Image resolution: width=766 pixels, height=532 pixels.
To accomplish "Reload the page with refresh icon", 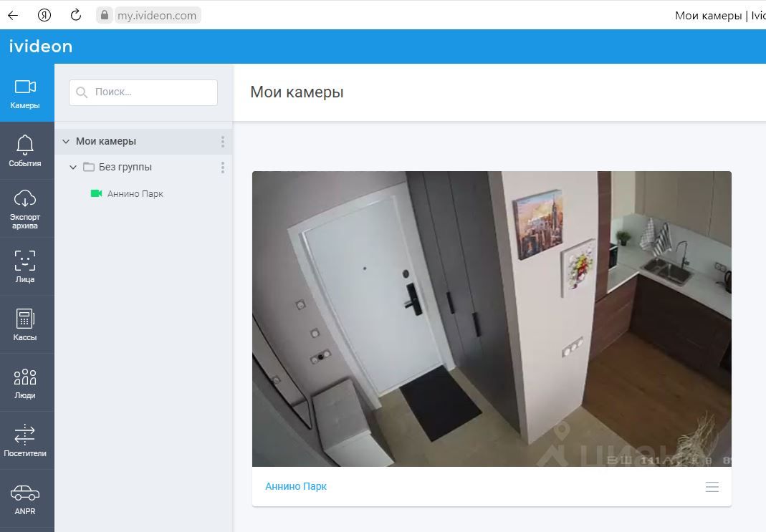I will [x=76, y=15].
